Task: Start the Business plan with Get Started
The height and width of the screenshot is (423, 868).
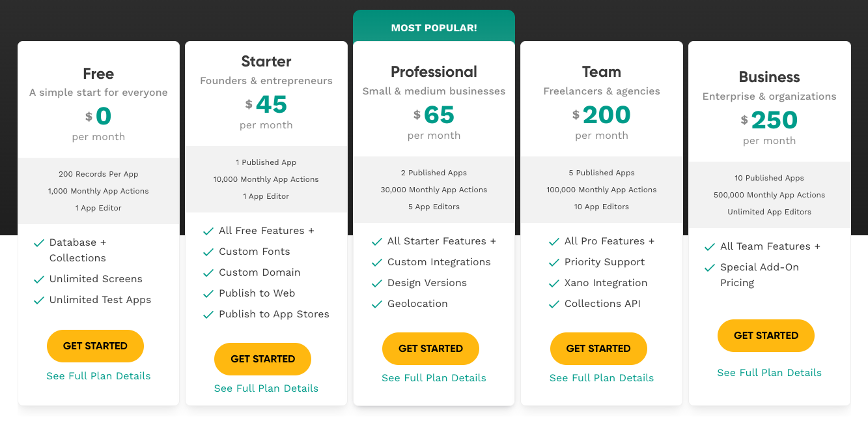Action: pyautogui.click(x=766, y=336)
